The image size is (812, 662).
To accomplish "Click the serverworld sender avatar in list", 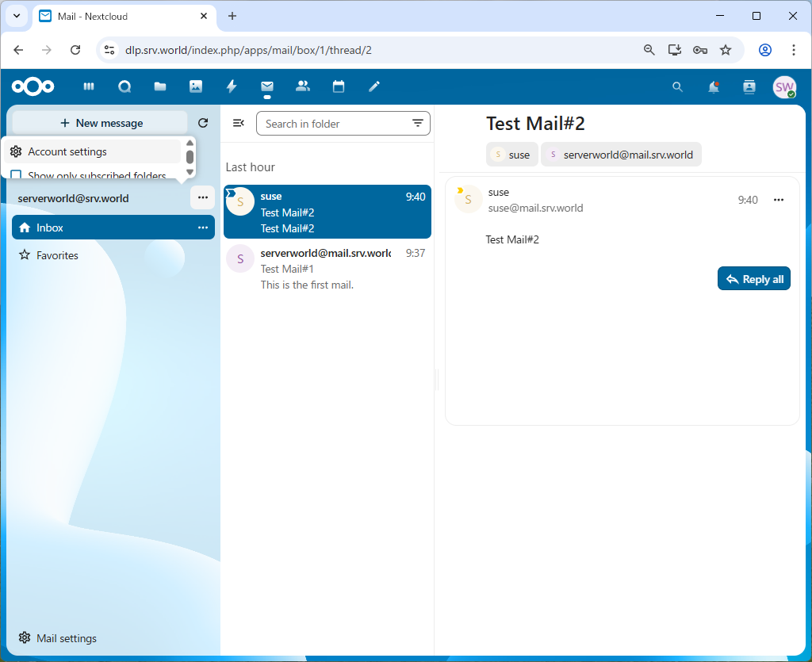I will point(240,258).
